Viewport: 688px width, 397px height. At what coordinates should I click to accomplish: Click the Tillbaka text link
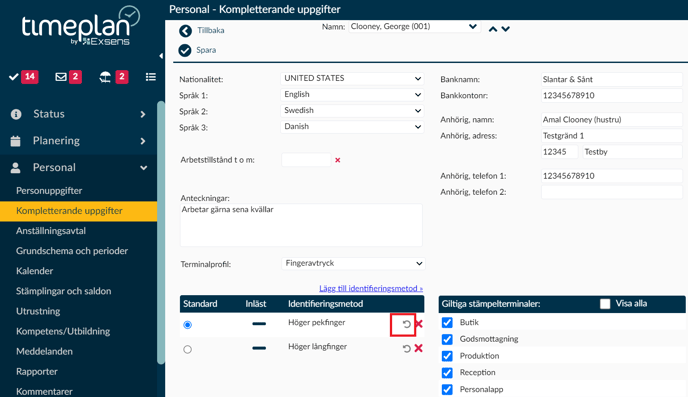point(211,31)
